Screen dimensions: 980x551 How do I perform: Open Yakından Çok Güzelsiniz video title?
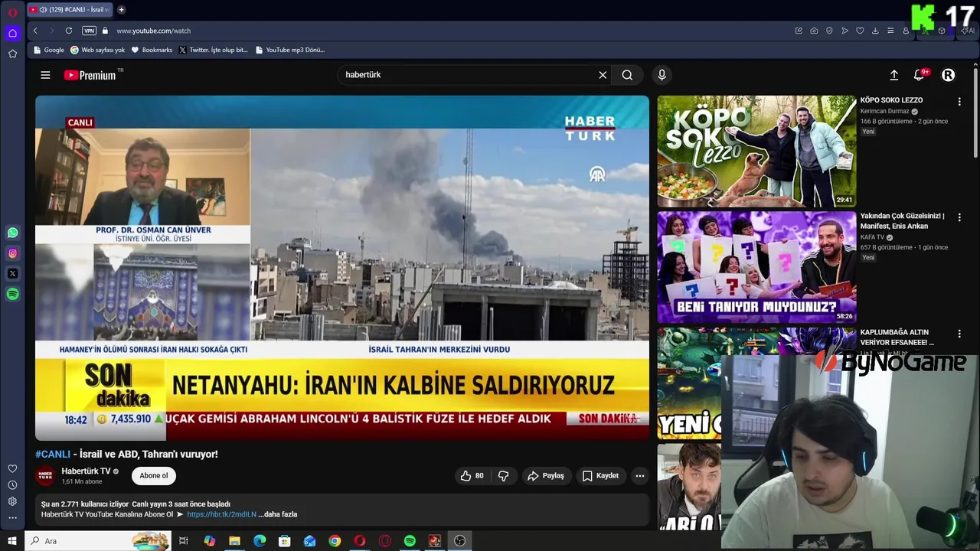click(x=902, y=221)
